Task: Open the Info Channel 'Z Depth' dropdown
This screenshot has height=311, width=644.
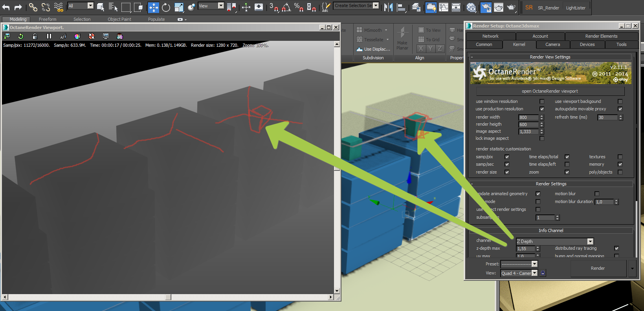Action: click(x=554, y=241)
